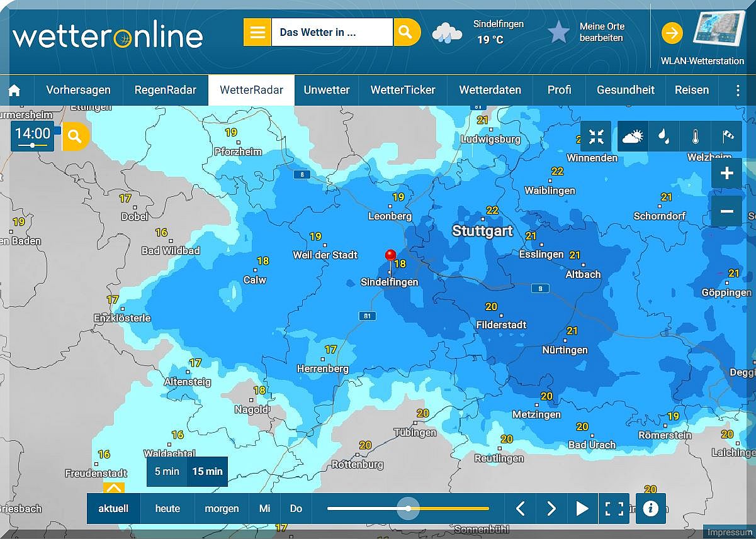The height and width of the screenshot is (539, 756).
Task: Open the 14:00 time selector
Action: click(33, 136)
